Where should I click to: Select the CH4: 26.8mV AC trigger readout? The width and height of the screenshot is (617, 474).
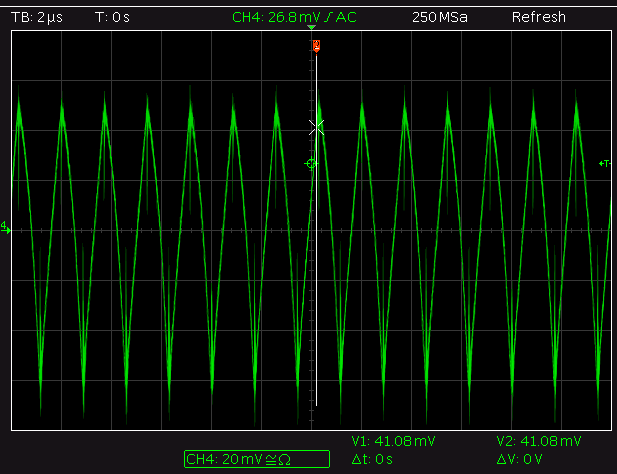coord(294,17)
